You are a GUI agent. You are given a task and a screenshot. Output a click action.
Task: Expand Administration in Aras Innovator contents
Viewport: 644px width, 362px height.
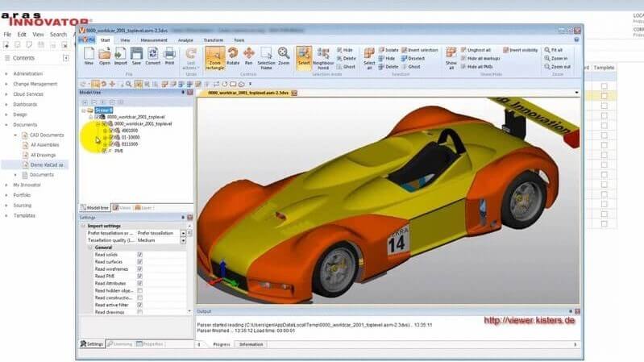[6, 74]
